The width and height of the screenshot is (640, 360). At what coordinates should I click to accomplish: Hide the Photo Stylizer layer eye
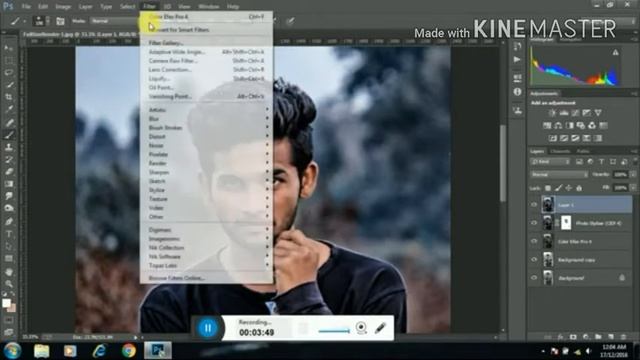tap(534, 223)
